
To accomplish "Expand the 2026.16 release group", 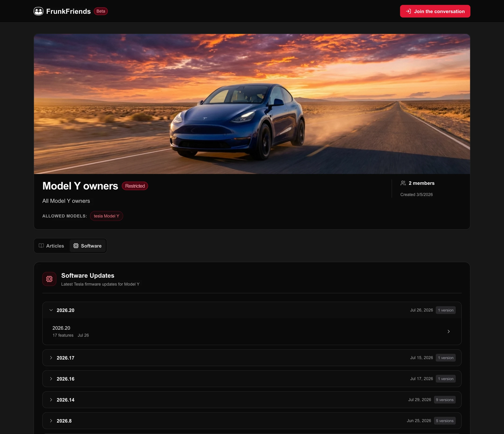I will (252, 379).
